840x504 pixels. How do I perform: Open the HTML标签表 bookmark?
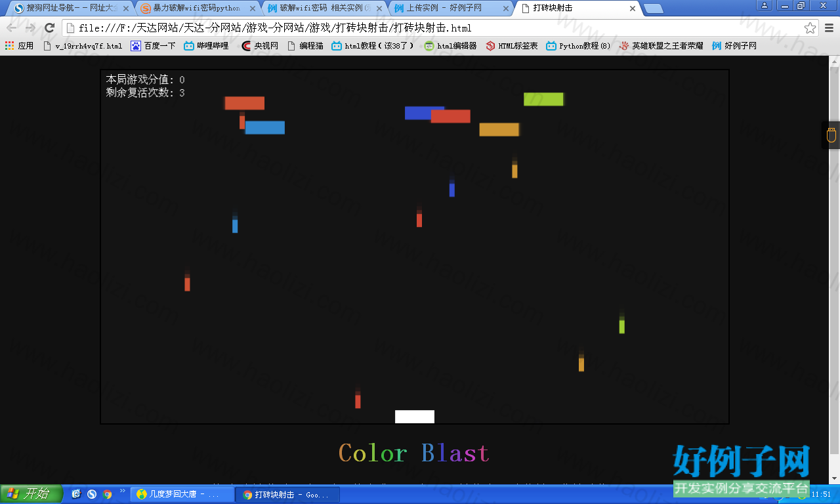point(511,46)
